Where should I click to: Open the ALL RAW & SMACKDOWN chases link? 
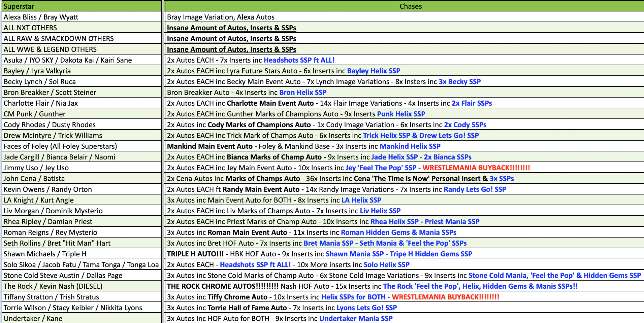pyautogui.click(x=231, y=39)
